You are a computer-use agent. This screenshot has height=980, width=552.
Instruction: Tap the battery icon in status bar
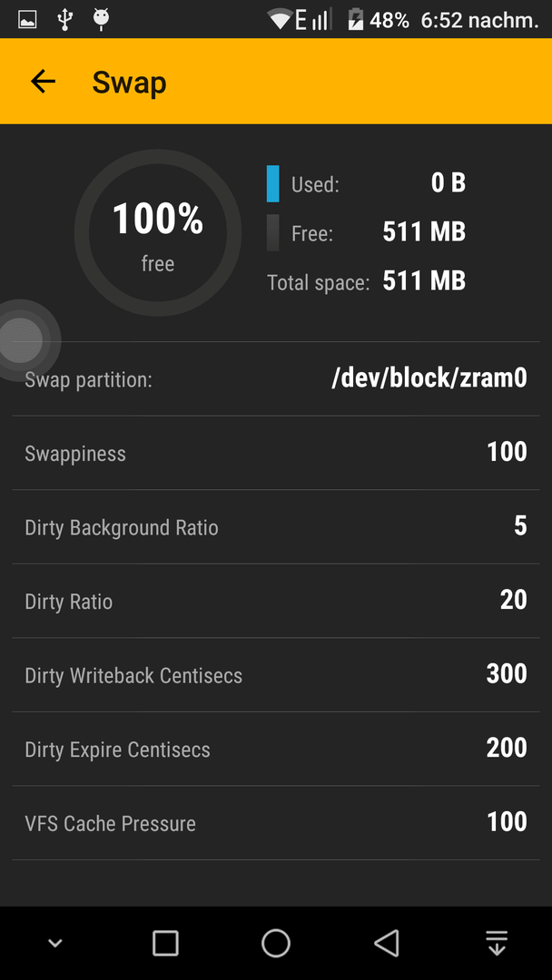(x=355, y=20)
